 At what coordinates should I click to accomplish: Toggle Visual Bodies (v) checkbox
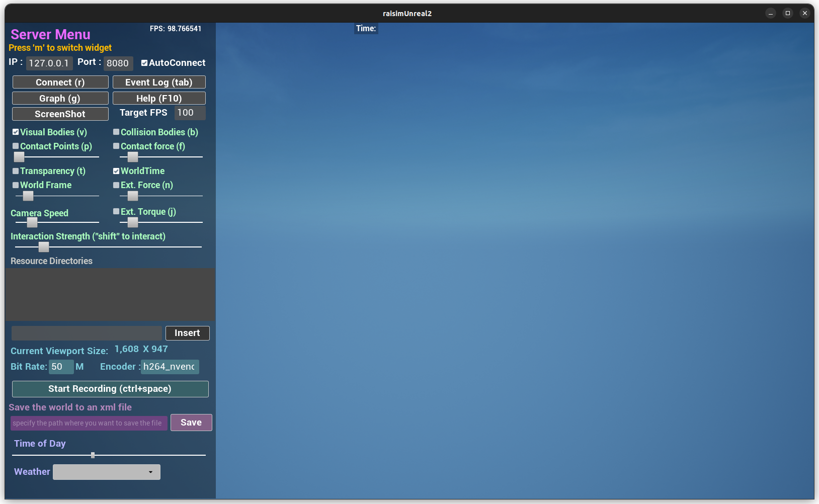click(16, 132)
